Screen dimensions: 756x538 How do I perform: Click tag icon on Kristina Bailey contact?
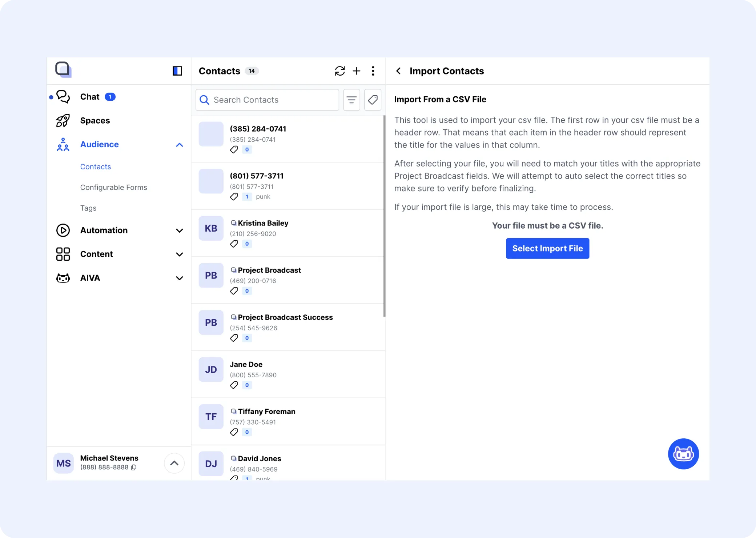click(234, 244)
